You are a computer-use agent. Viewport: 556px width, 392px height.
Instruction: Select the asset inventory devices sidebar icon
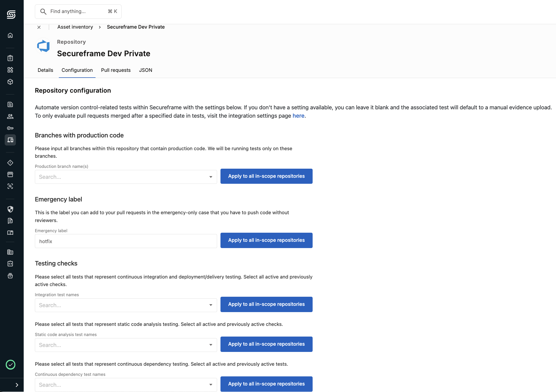(10, 140)
